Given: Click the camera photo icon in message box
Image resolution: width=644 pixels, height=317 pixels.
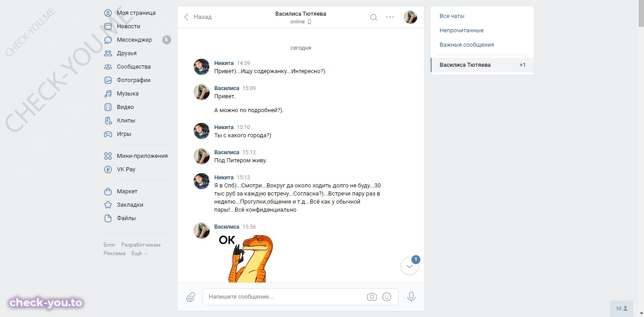Looking at the screenshot, I should coord(372,297).
